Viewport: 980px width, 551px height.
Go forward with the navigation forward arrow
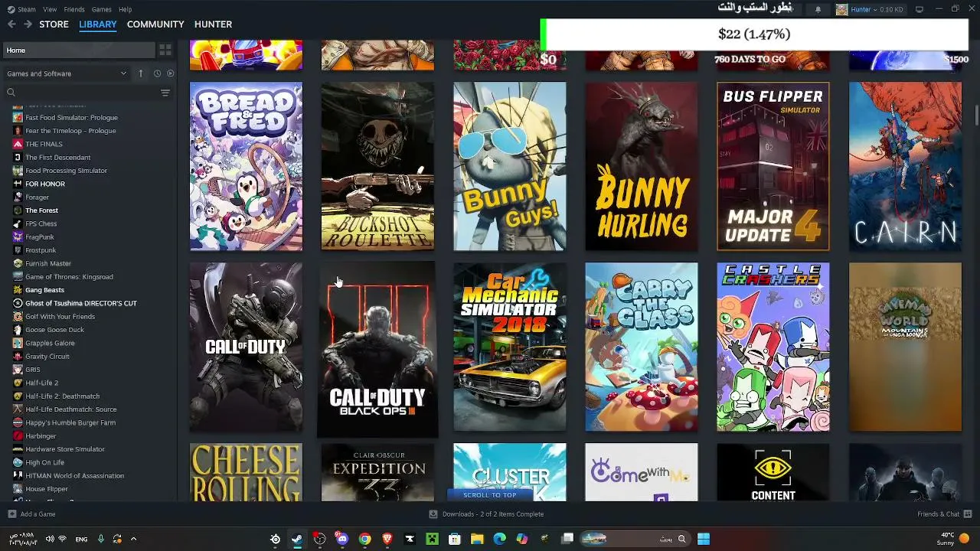[x=28, y=24]
